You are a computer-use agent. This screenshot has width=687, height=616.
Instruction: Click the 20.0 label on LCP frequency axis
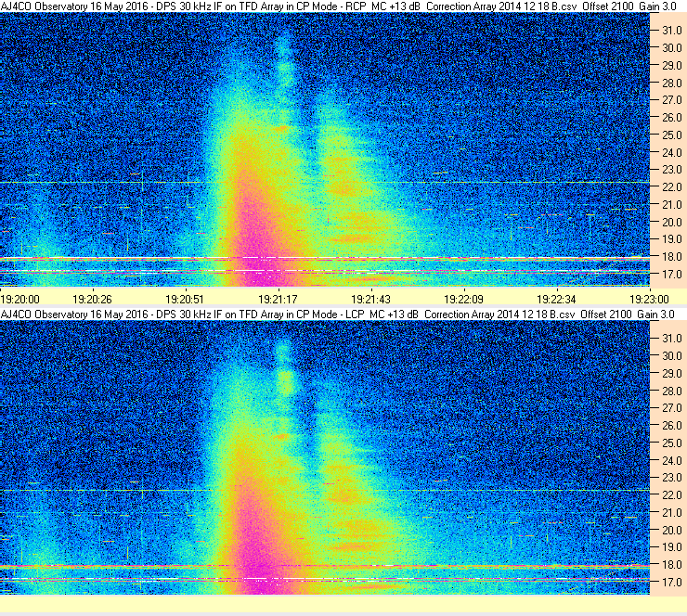point(671,531)
